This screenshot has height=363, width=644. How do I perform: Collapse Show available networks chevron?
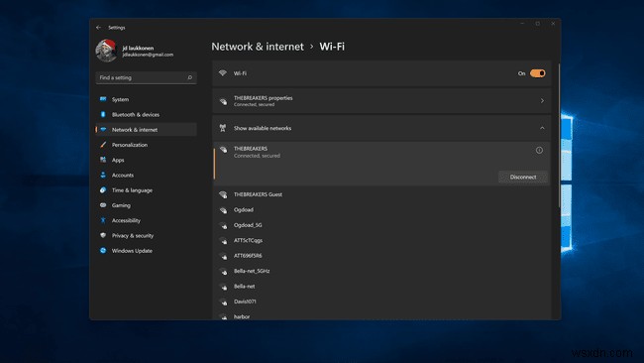542,128
